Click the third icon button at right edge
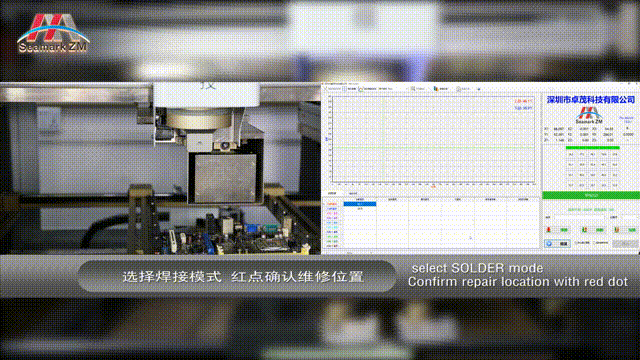This screenshot has width=640, height=360. pos(626,230)
